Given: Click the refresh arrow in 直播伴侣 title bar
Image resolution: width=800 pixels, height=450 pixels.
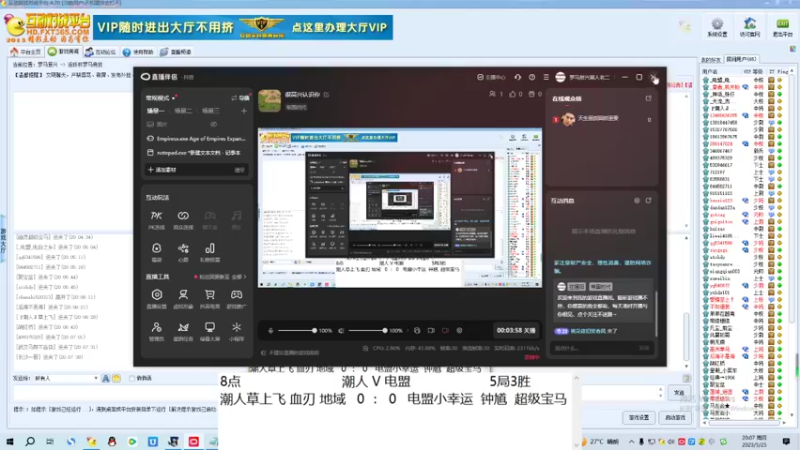Looking at the screenshot, I should click(x=518, y=77).
